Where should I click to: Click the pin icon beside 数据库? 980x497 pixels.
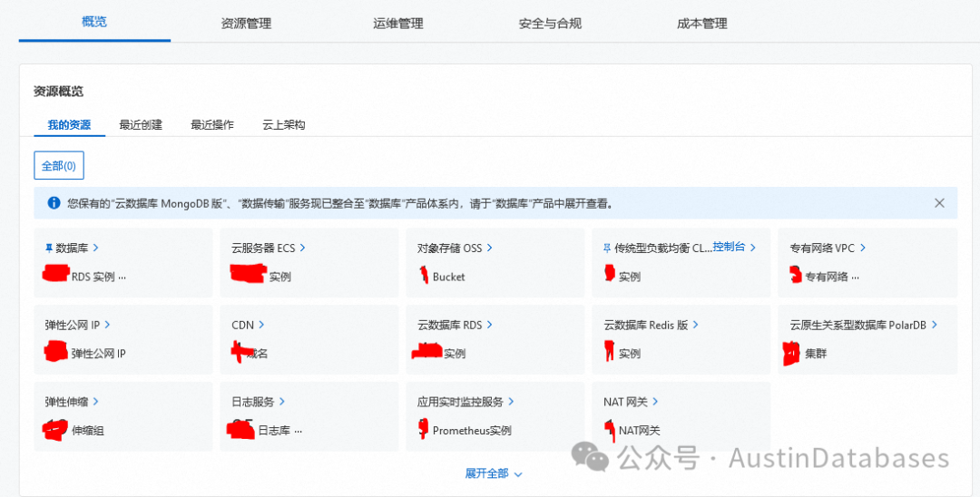pos(49,248)
